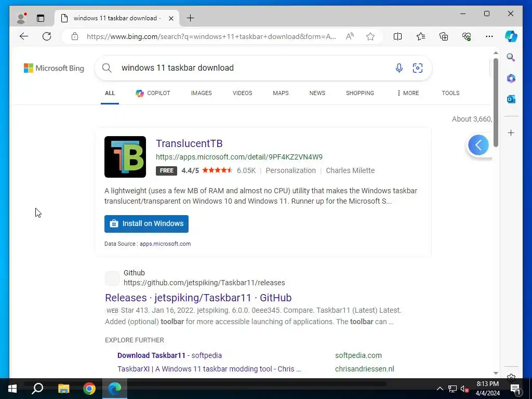Open Download Taskbar11 softpedia link

(170, 355)
